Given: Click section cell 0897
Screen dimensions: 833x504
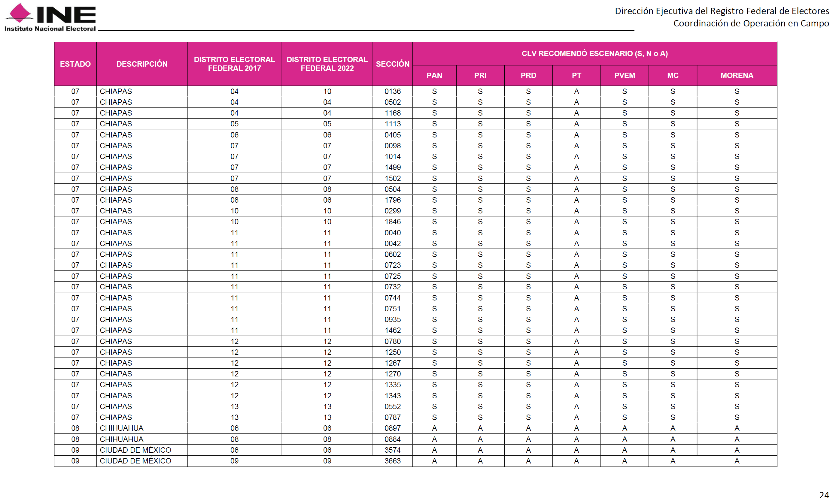Looking at the screenshot, I should (393, 428).
